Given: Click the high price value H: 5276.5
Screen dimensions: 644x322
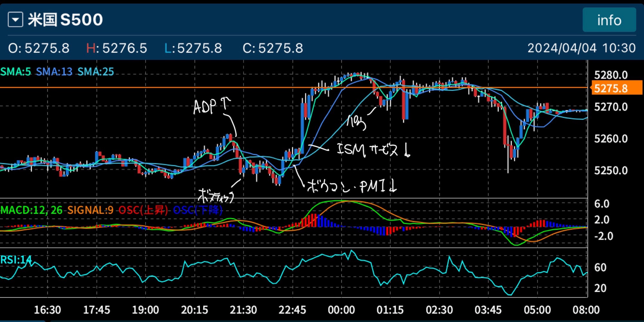Looking at the screenshot, I should [x=117, y=48].
